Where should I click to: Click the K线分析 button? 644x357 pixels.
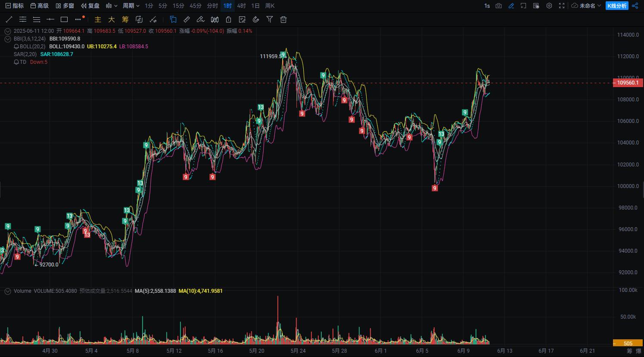[617, 6]
